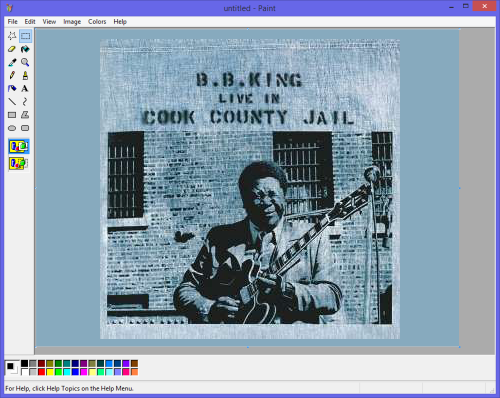Click the bottom-right canvas resize handle
Screen dimensions: 500x398
460,347
